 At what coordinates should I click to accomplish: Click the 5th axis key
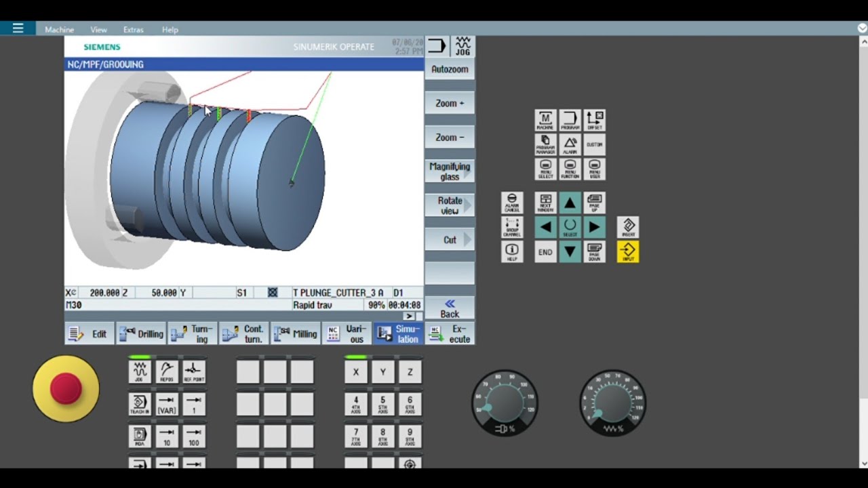coord(383,404)
